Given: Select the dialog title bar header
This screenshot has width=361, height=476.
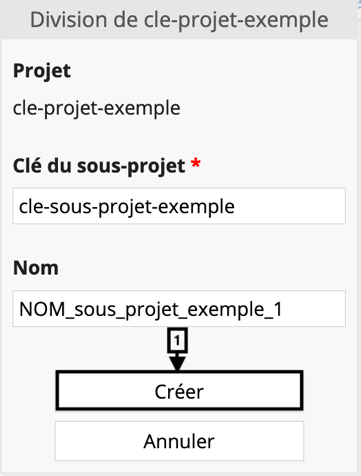Looking at the screenshot, I should pyautogui.click(x=179, y=20).
